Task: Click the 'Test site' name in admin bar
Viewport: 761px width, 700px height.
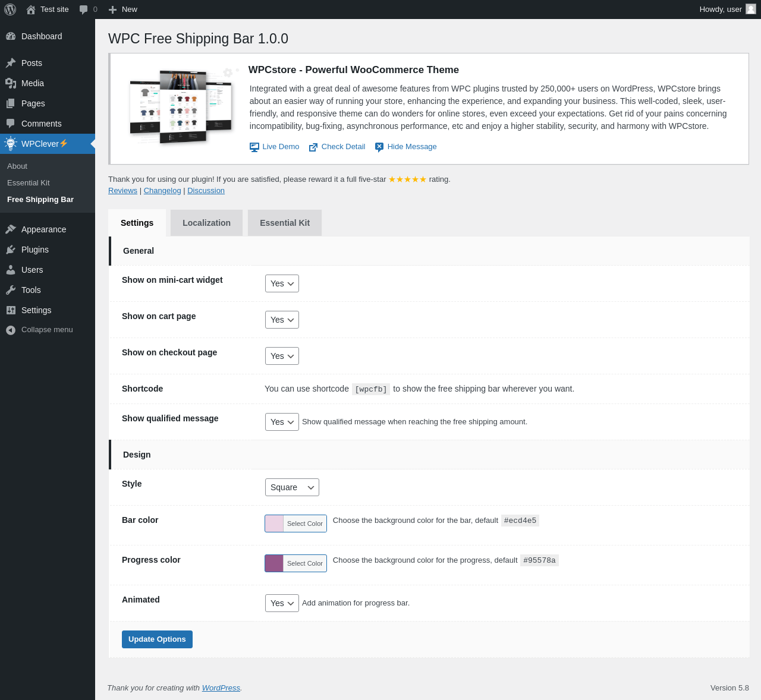Action: point(55,10)
